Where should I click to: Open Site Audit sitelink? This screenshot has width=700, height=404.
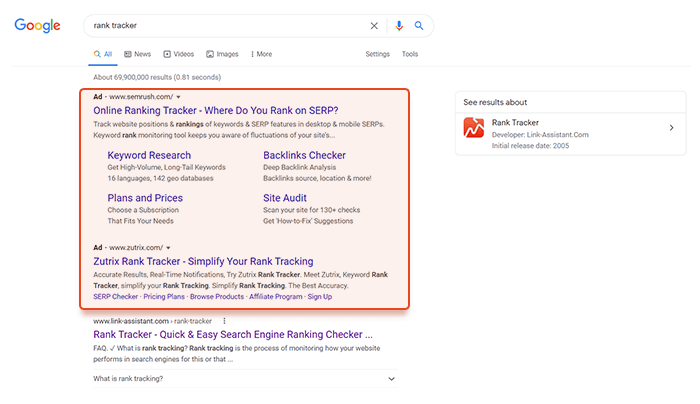click(285, 198)
